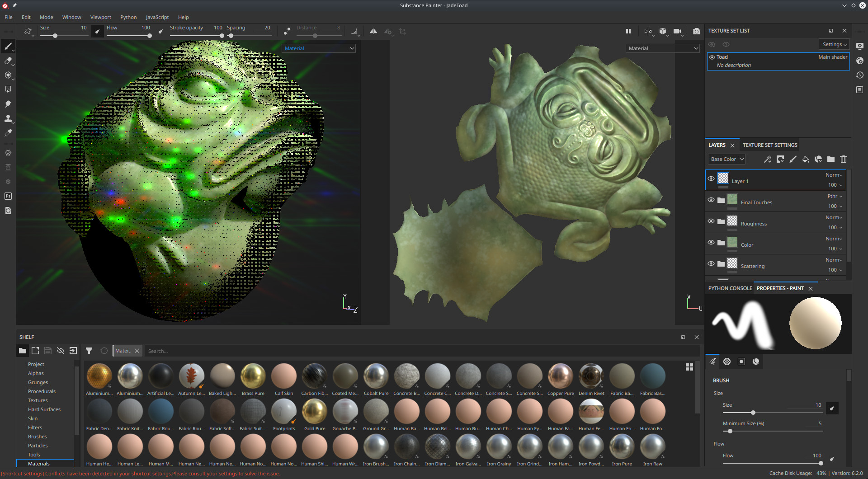The height and width of the screenshot is (479, 868).
Task: Select the Clone stamp tool
Action: click(x=8, y=118)
